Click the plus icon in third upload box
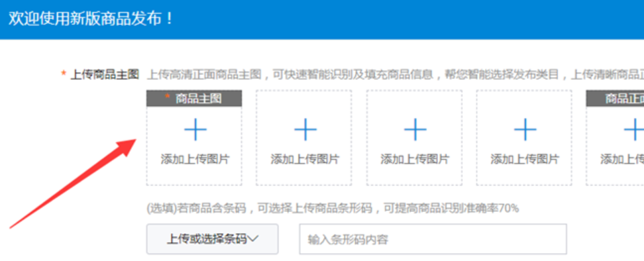The height and width of the screenshot is (261, 644). click(415, 130)
